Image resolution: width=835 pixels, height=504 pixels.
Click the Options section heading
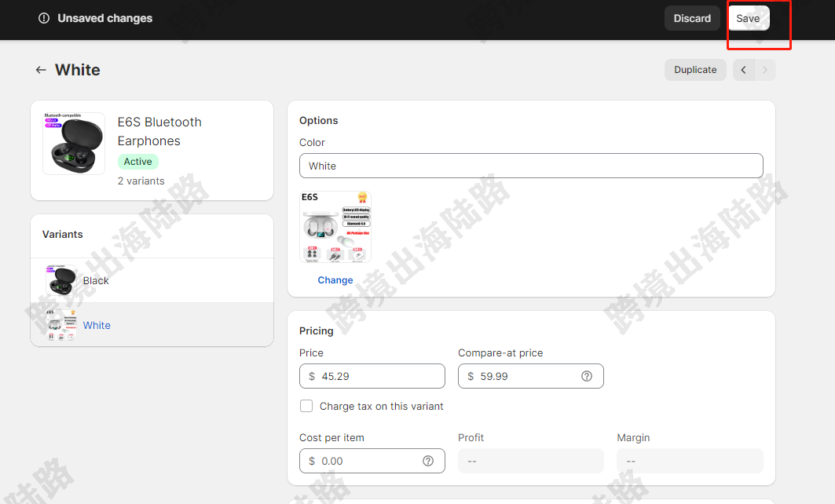pyautogui.click(x=318, y=120)
